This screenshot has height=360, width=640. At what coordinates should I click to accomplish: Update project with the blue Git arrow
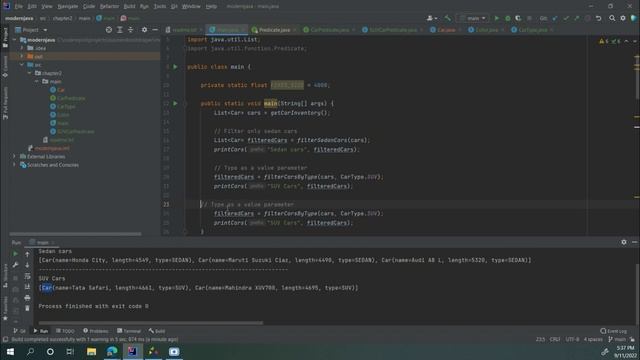555,18
